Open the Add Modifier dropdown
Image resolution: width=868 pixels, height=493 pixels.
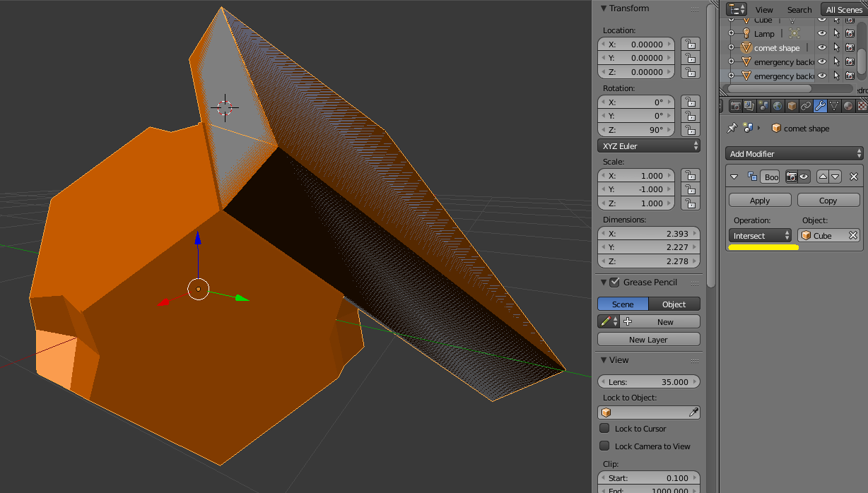point(794,154)
